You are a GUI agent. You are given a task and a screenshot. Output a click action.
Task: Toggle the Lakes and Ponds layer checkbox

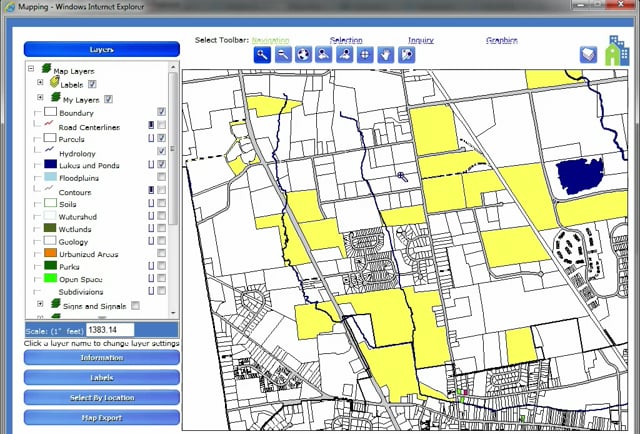tap(161, 164)
